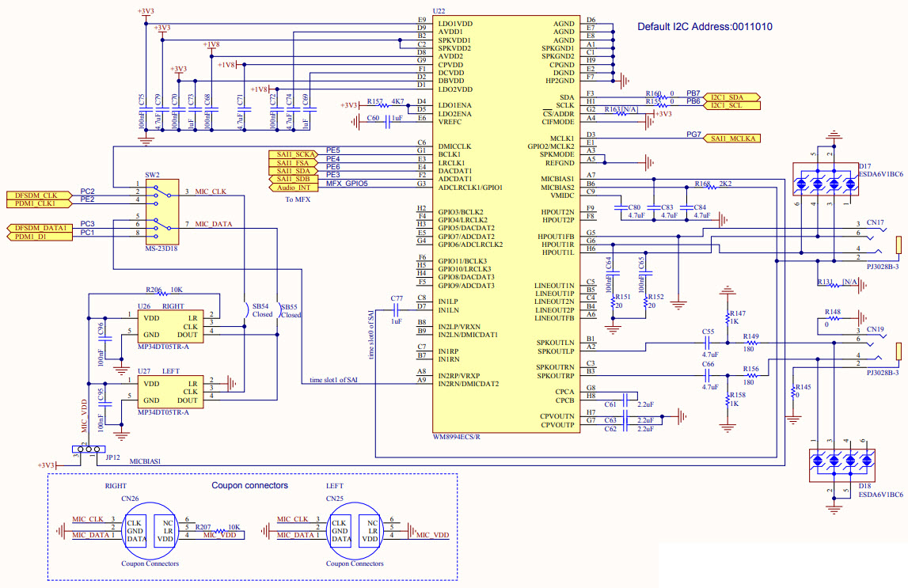Select the D18 ESDA6V1BC6 diode array
908x588 pixels.
click(x=842, y=465)
